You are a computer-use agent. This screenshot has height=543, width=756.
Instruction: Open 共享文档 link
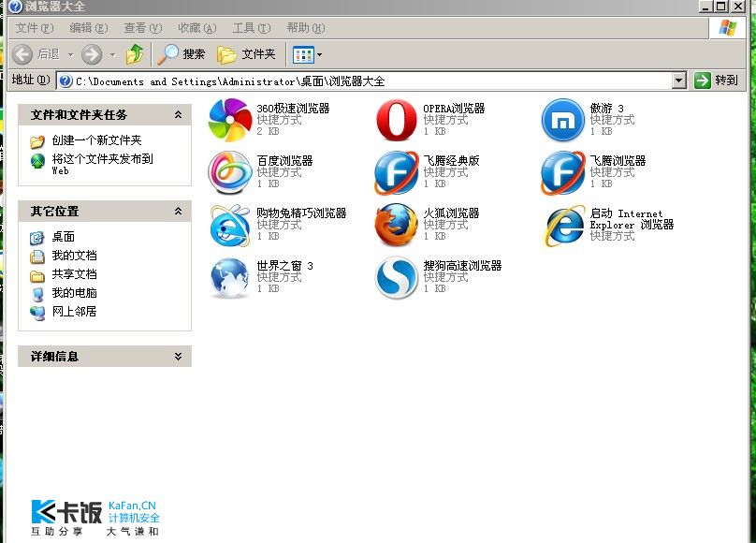click(x=74, y=274)
